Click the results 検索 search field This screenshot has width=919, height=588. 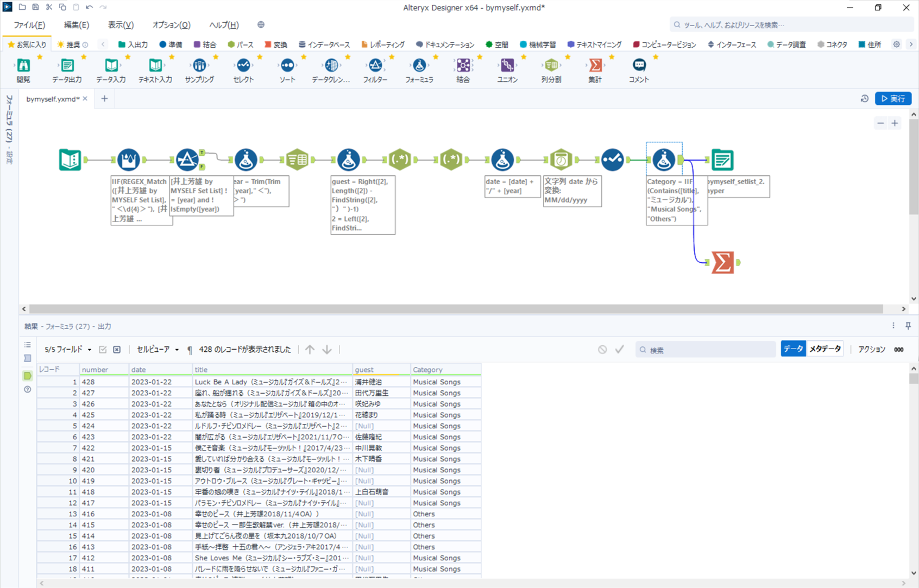[706, 350]
